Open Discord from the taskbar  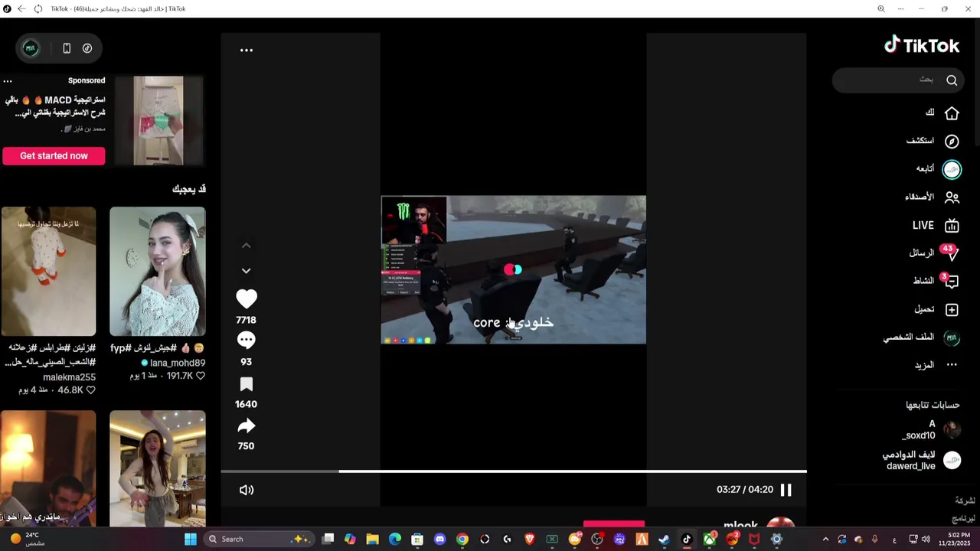[439, 540]
